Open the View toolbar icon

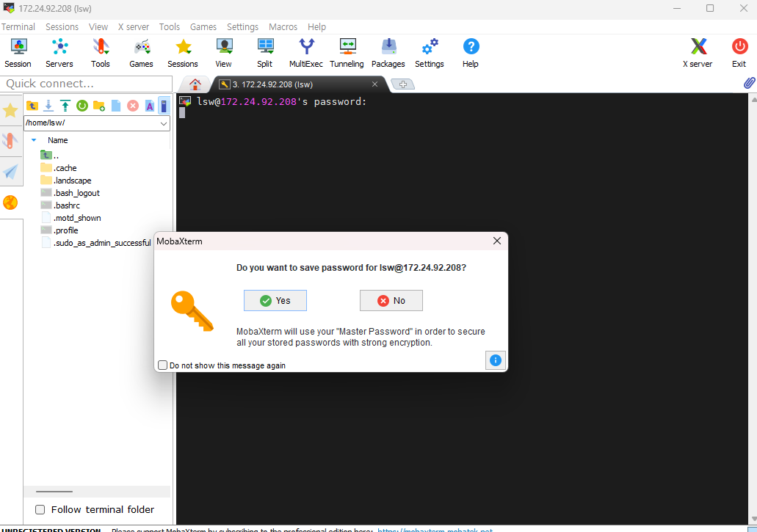point(223,53)
